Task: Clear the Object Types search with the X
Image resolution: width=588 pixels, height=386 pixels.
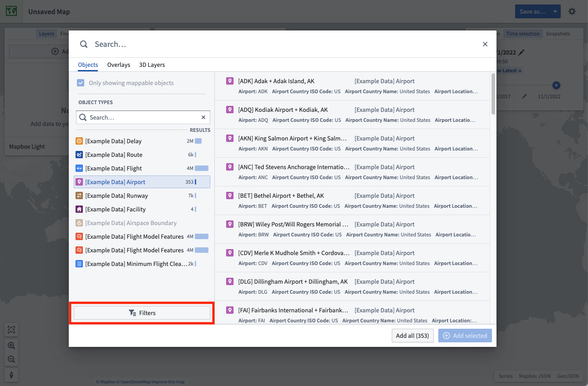Action: pos(203,117)
